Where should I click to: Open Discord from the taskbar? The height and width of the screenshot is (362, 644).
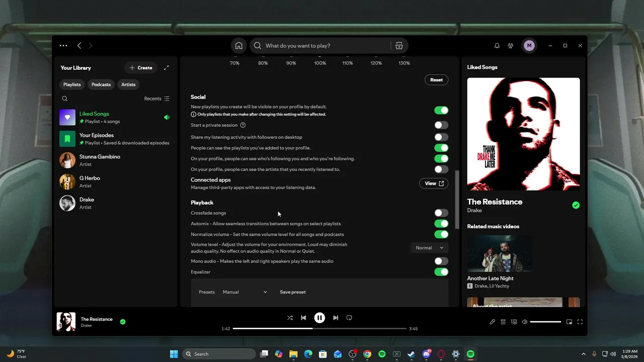pyautogui.click(x=426, y=354)
